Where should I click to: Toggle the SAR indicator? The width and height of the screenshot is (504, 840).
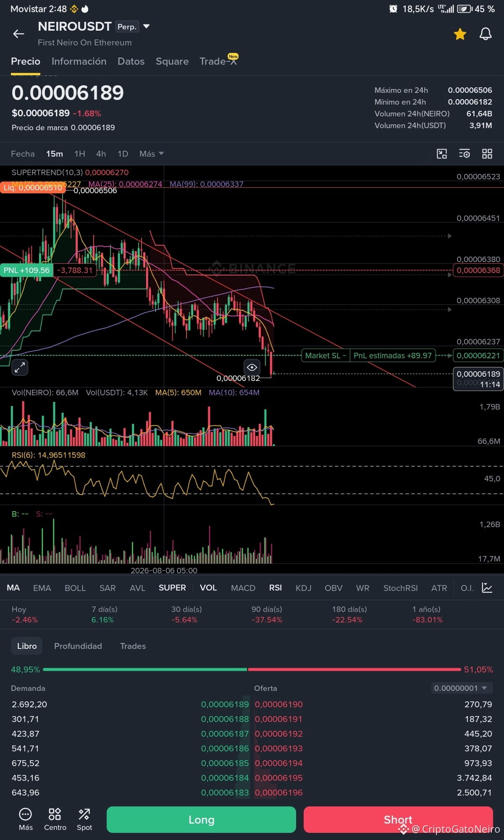point(108,588)
